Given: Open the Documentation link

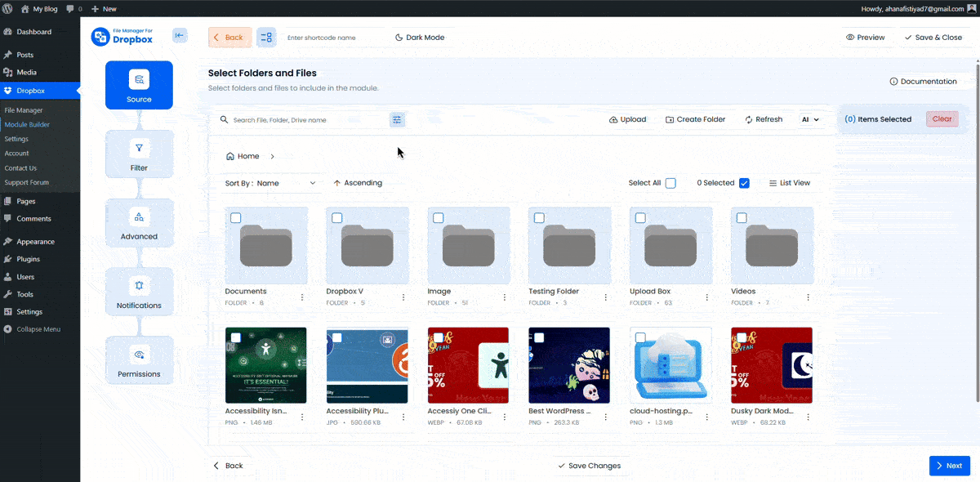Looking at the screenshot, I should [924, 81].
